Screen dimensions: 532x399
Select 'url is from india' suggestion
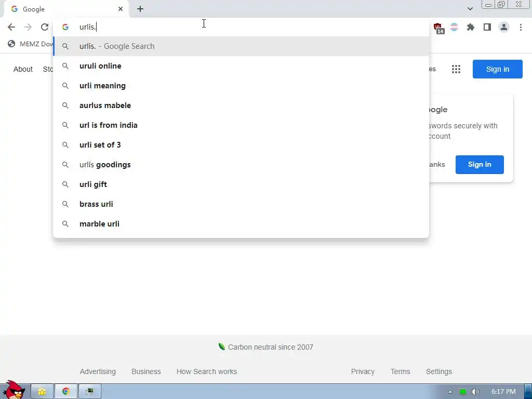click(x=241, y=125)
